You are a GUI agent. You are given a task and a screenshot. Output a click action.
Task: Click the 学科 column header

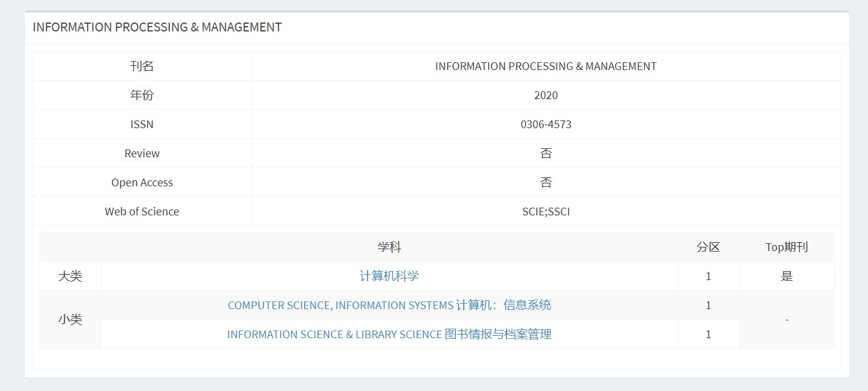pos(389,247)
